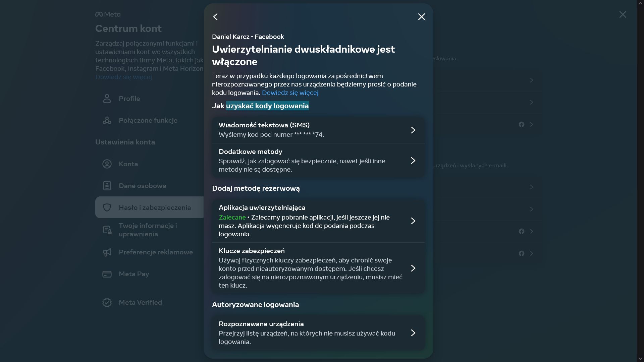644x362 pixels.
Task: Click the Połączone funkcje icon
Action: point(107,120)
